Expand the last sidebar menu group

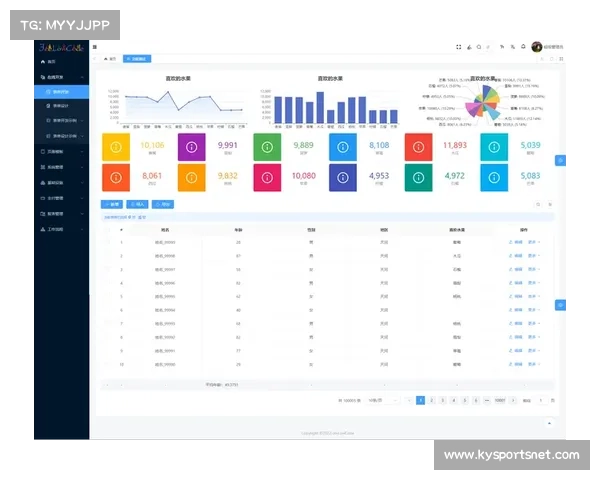[x=60, y=229]
